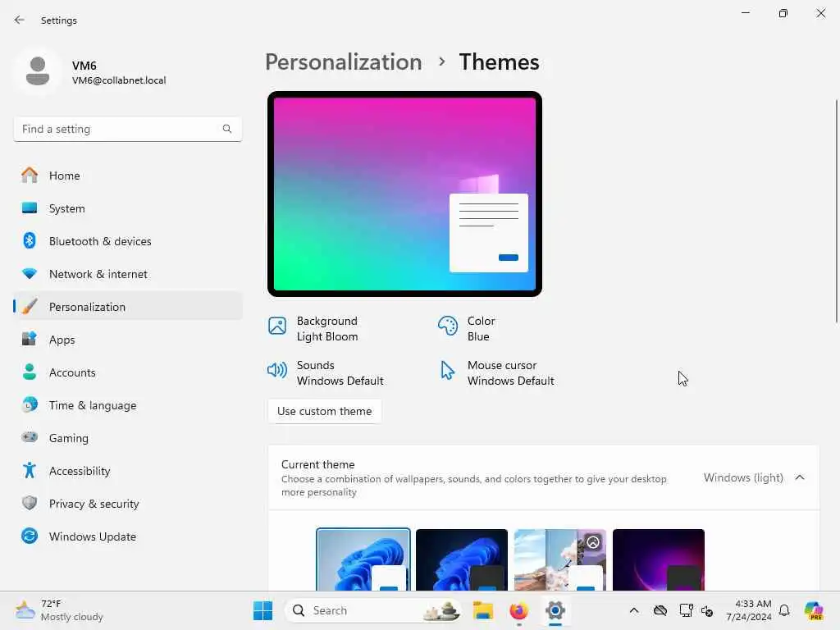This screenshot has height=630, width=840.
Task: Open Color Blue settings
Action: 467,328
